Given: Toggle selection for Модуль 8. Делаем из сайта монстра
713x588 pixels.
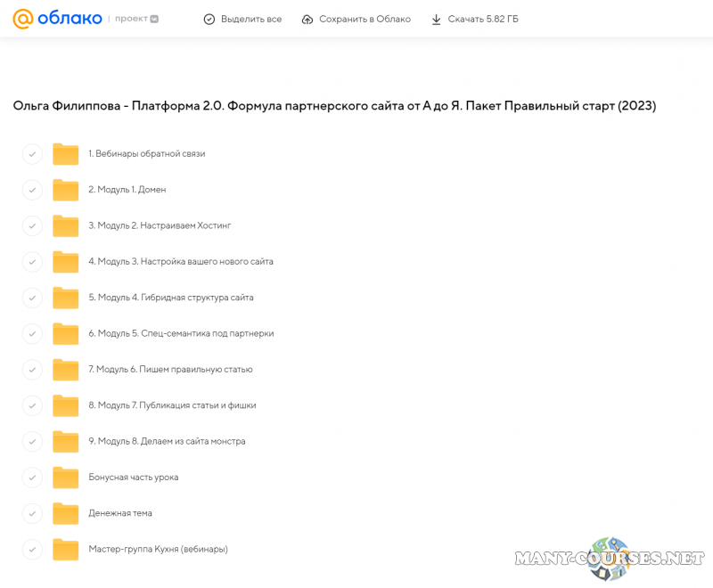Looking at the screenshot, I should [32, 441].
